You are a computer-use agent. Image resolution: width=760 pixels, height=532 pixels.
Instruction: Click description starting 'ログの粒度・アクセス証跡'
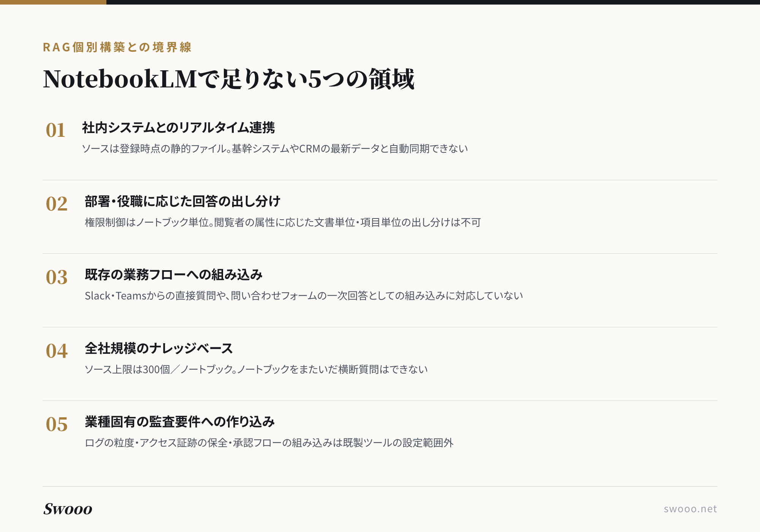pos(269,443)
